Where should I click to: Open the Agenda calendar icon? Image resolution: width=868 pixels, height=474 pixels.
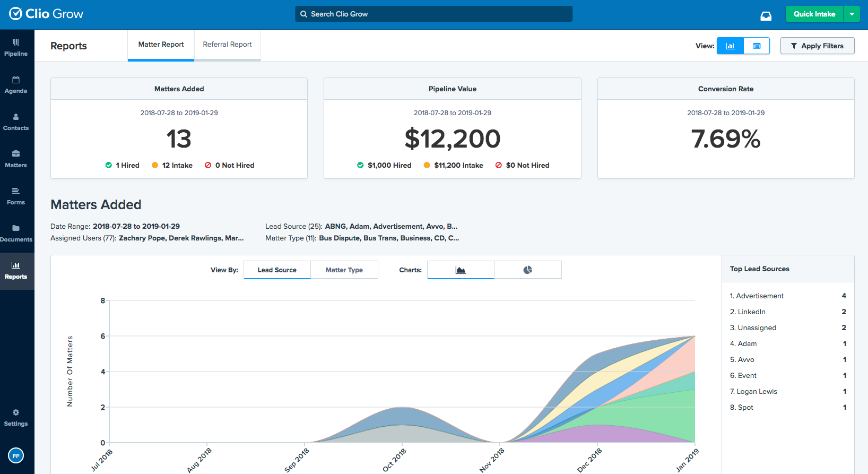(x=16, y=80)
